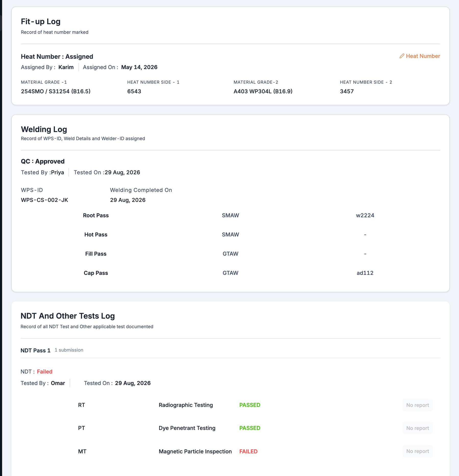Image resolution: width=459 pixels, height=476 pixels.
Task: Click assigned-by name Karim
Action: [x=66, y=67]
